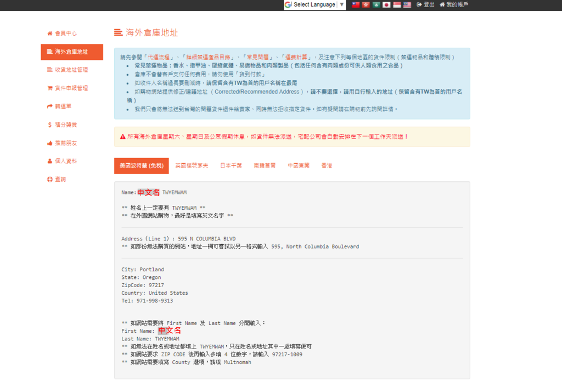
Task: Switch to 中國東莞 warehouse tab
Action: [299, 166]
